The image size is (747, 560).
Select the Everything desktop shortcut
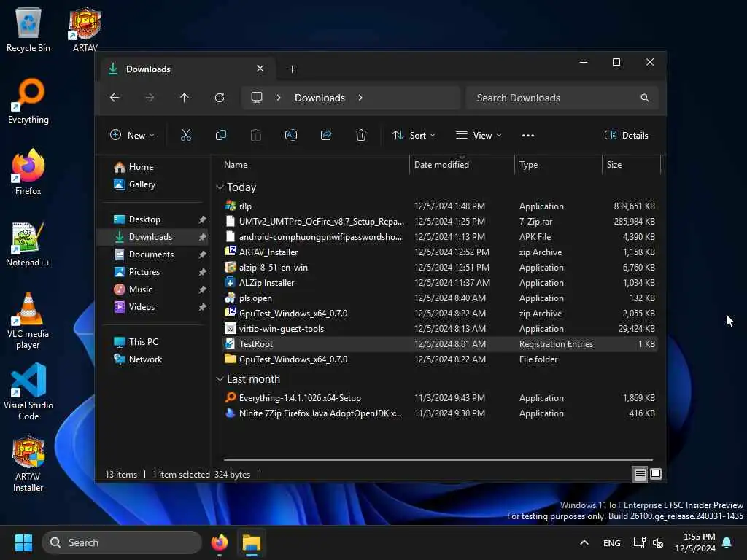point(28,101)
